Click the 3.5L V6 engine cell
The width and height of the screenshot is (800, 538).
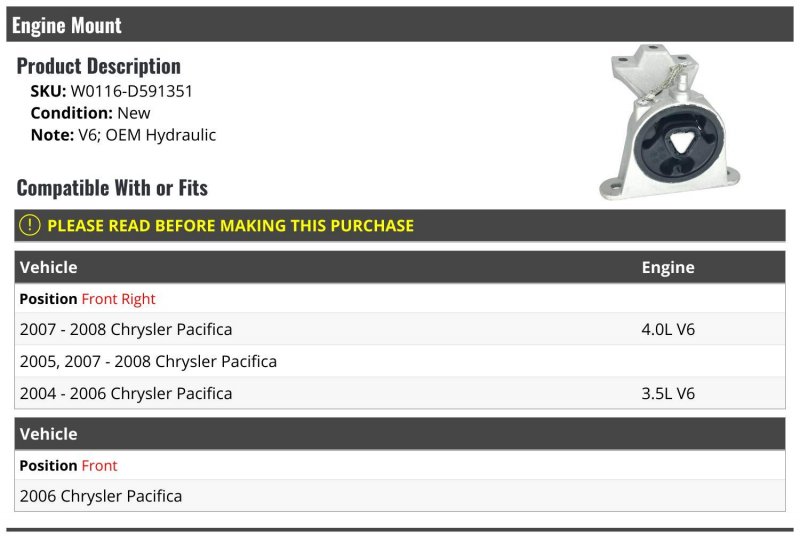pos(668,393)
